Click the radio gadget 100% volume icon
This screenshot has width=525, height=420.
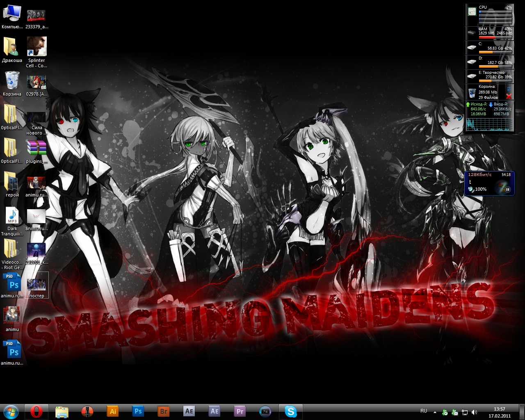[x=471, y=189]
